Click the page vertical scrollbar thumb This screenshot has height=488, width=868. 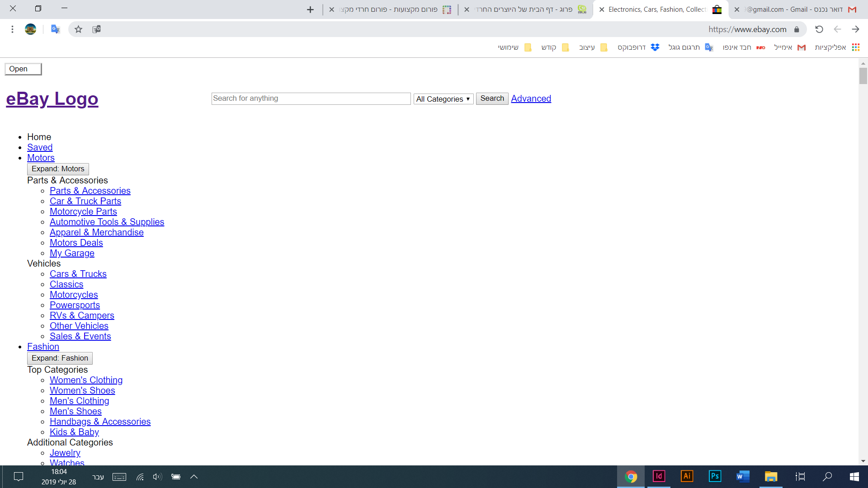[863, 76]
